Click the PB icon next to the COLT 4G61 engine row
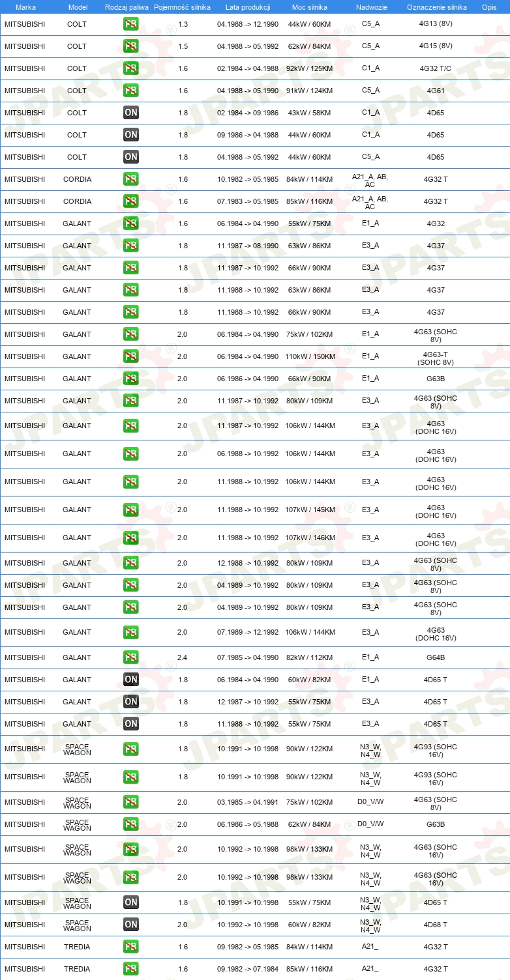 (131, 91)
